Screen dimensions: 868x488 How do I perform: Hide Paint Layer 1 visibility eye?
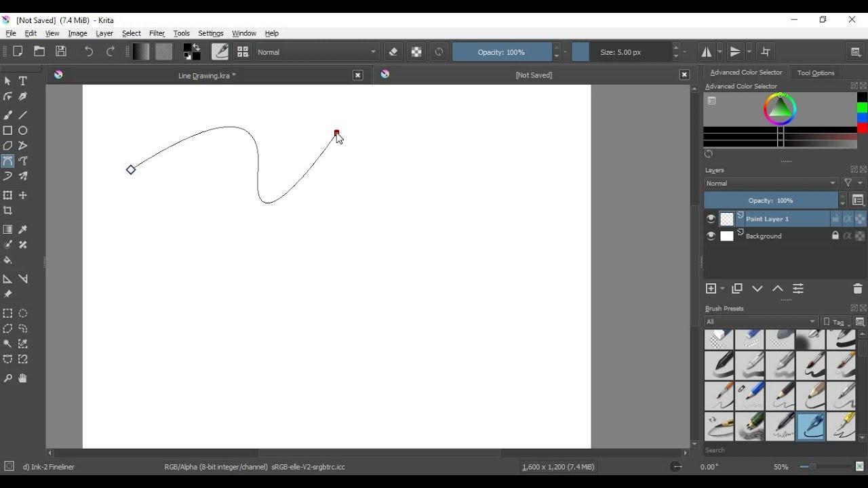point(711,219)
